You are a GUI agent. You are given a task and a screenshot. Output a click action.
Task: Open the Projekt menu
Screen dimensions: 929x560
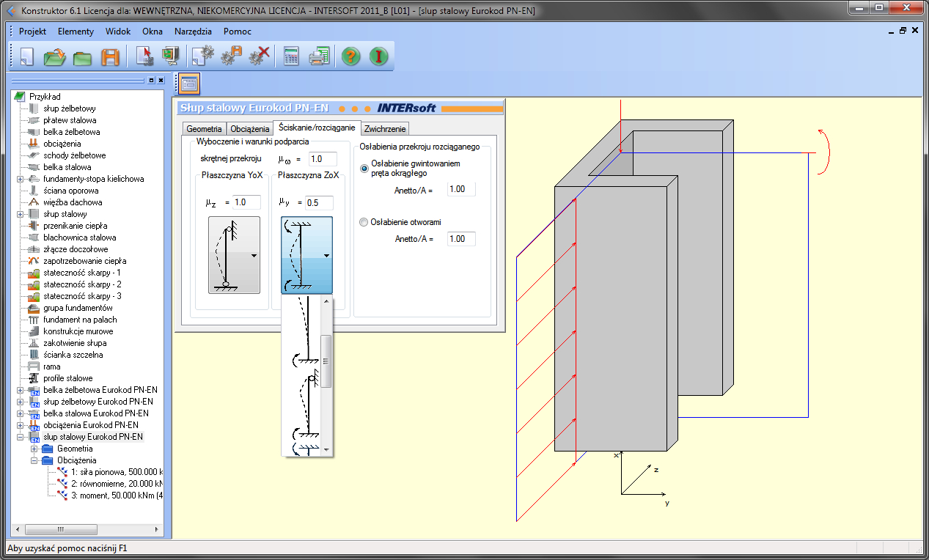pyautogui.click(x=32, y=32)
